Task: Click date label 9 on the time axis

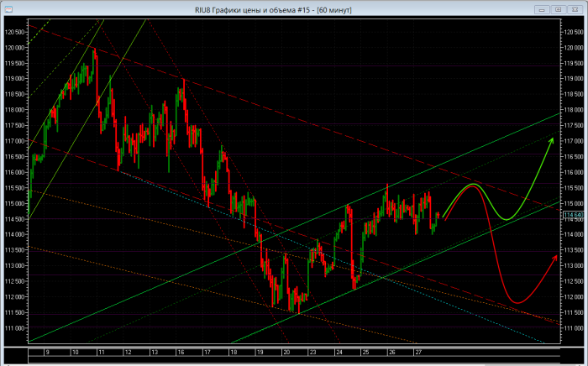Action: (x=47, y=352)
